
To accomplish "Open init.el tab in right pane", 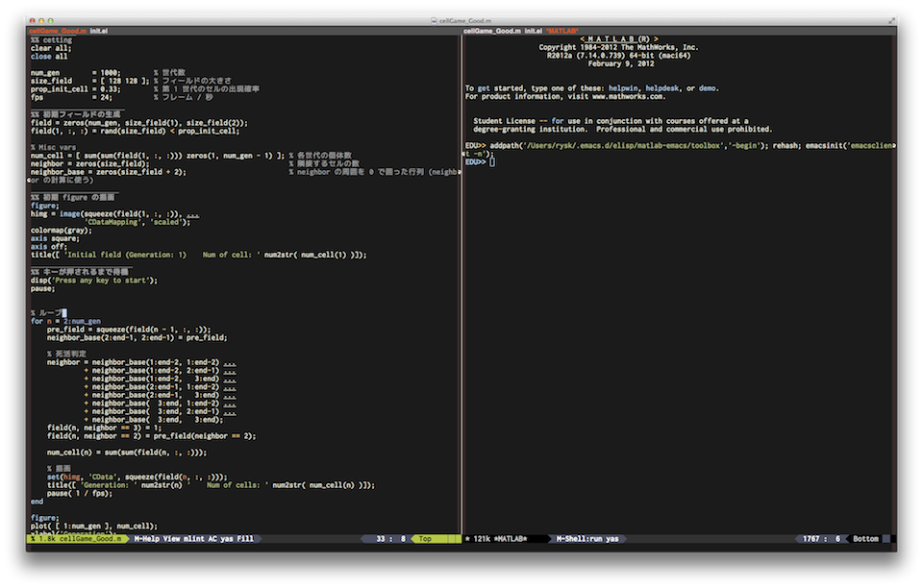I will pos(533,31).
